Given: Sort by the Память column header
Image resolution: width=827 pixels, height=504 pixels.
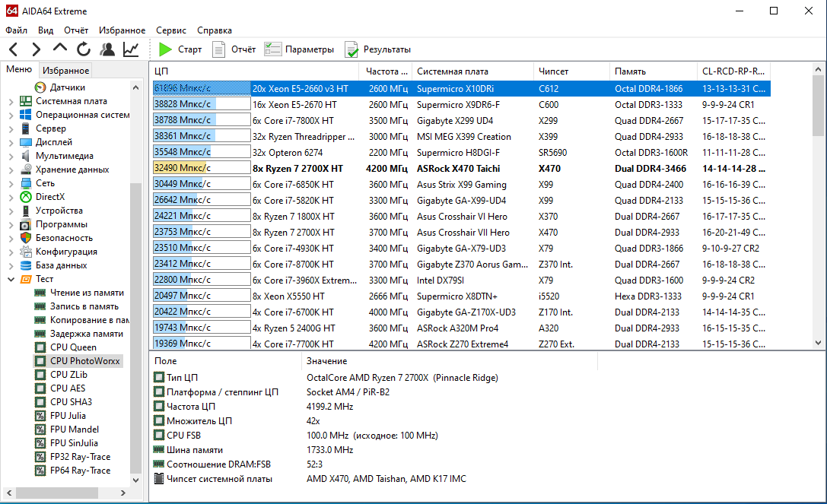Looking at the screenshot, I should [653, 71].
